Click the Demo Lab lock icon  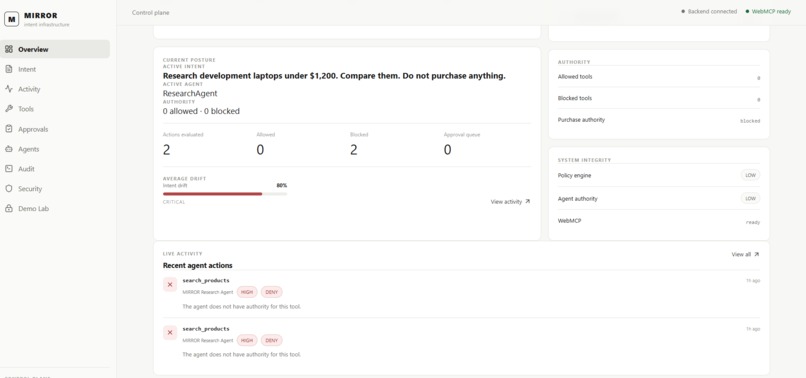9,209
